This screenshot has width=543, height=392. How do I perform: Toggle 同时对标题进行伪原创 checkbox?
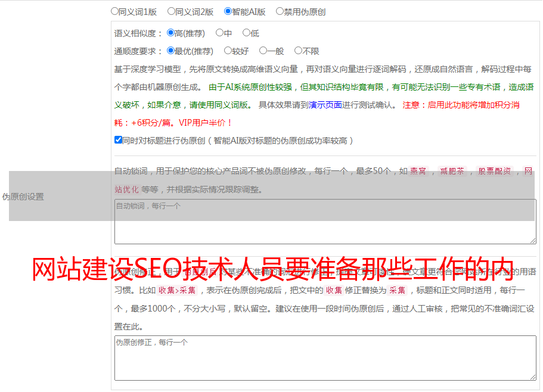click(x=118, y=140)
